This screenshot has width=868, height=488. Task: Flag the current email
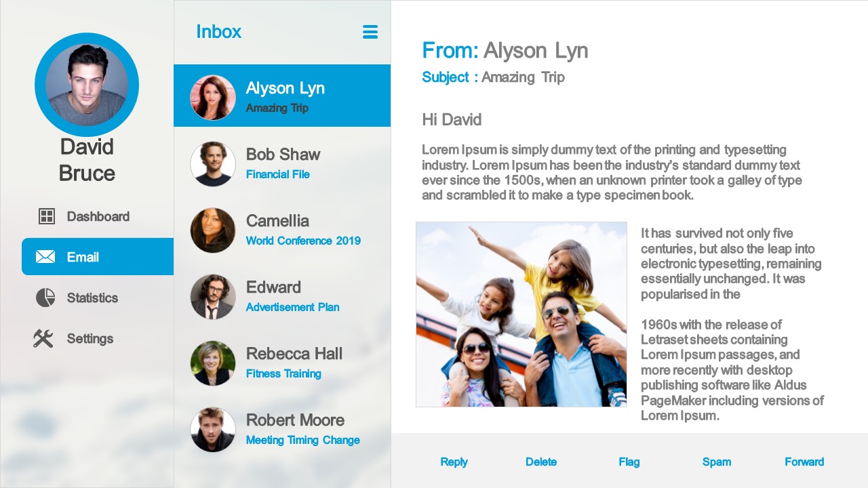[x=629, y=462]
